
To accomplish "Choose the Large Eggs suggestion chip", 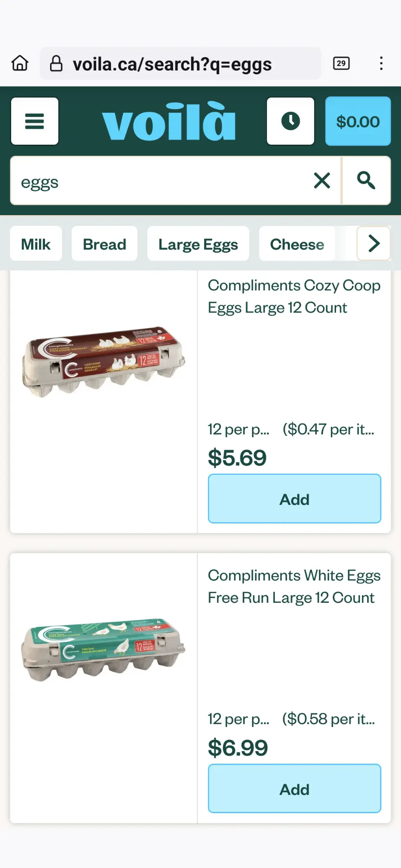I will pyautogui.click(x=198, y=244).
